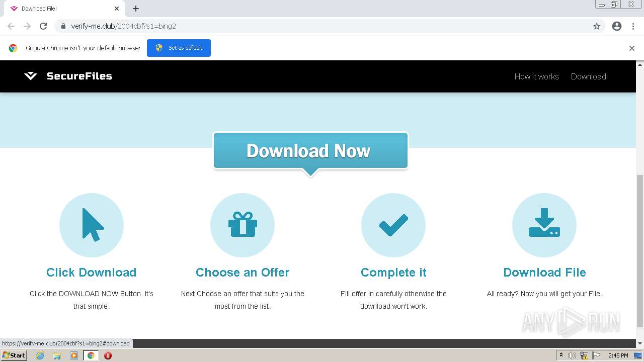Click text 'Click the DOWNLOAD NOW Button. It's'
This screenshot has height=362, width=644.
[x=92, y=294]
